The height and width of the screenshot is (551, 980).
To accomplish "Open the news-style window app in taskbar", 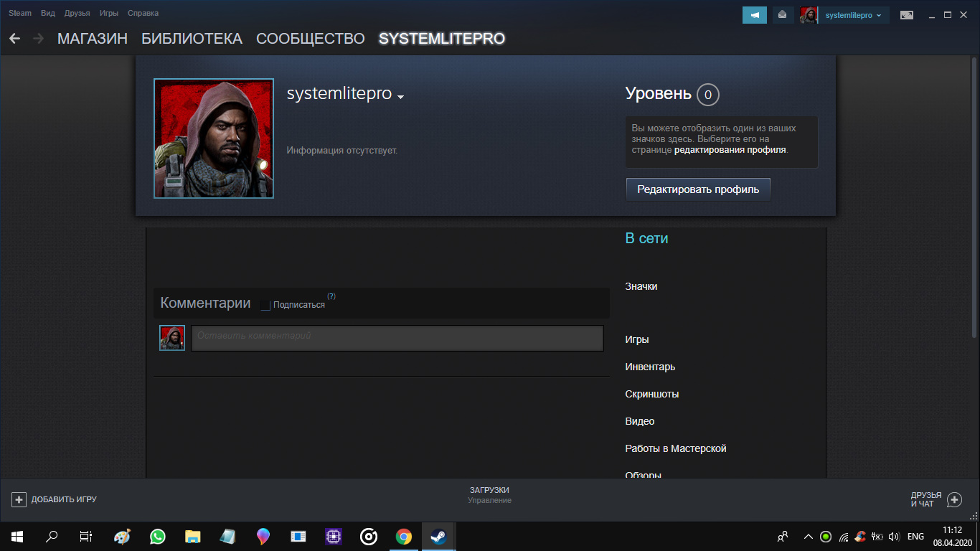I will [x=298, y=536].
